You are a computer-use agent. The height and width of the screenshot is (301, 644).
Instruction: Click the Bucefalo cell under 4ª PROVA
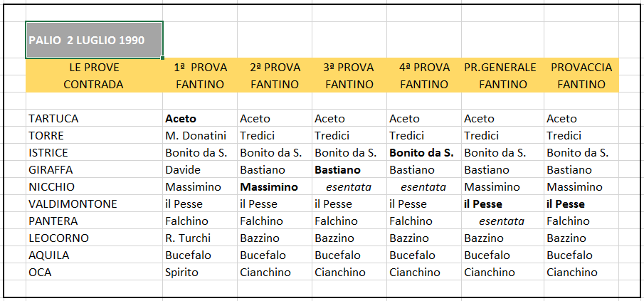coord(424,255)
